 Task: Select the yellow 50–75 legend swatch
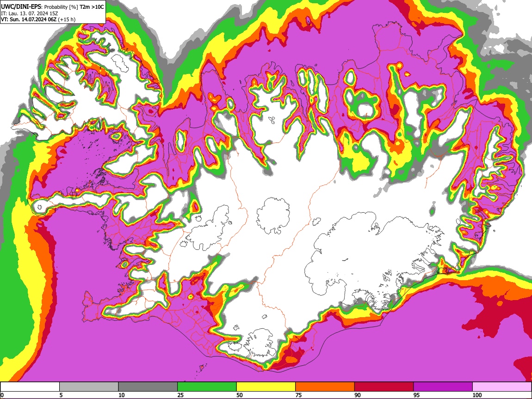pyautogui.click(x=266, y=387)
